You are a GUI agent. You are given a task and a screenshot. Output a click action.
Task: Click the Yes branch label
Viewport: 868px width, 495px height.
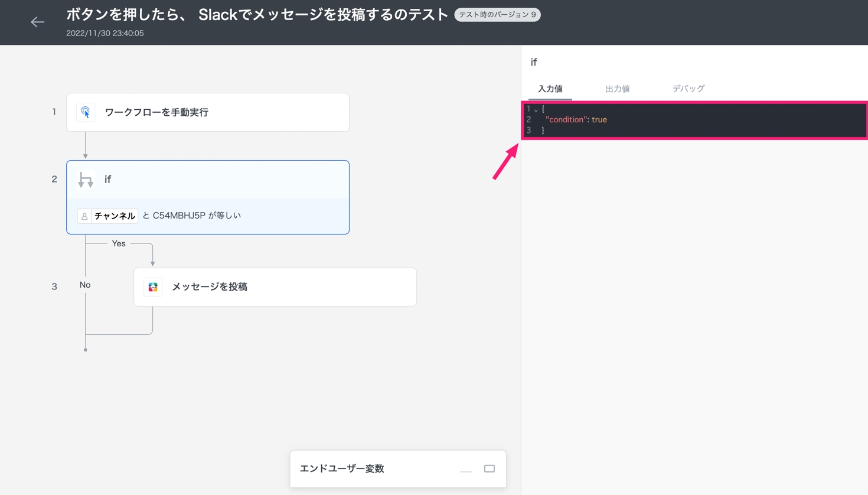pos(119,243)
